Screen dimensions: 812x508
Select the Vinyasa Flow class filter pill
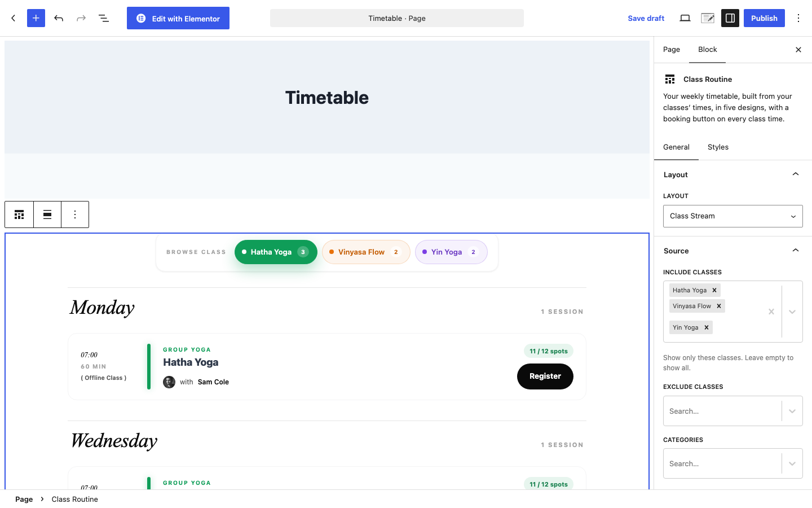[366, 252]
